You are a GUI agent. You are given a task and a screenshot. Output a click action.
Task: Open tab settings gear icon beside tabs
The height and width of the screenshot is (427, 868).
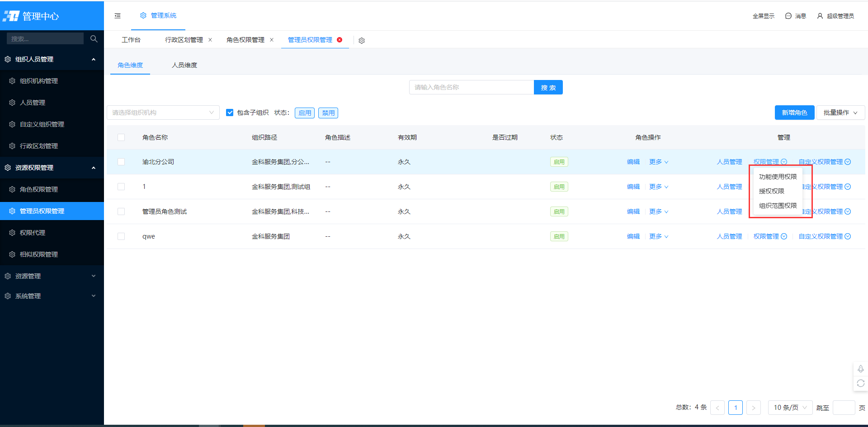point(362,41)
